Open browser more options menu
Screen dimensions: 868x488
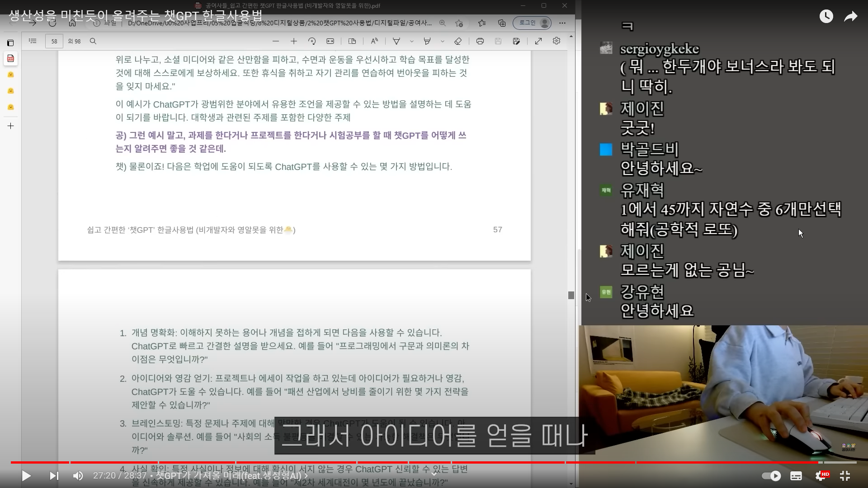tap(562, 23)
